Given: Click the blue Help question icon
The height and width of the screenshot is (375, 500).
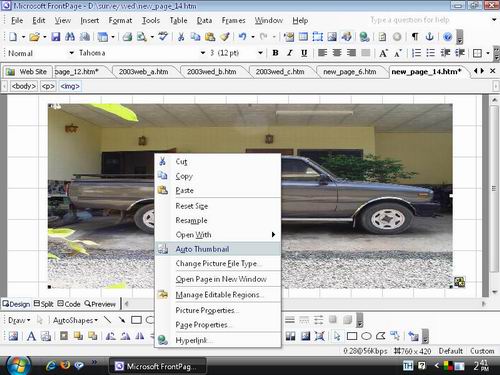Looking at the screenshot, I should click(447, 37).
